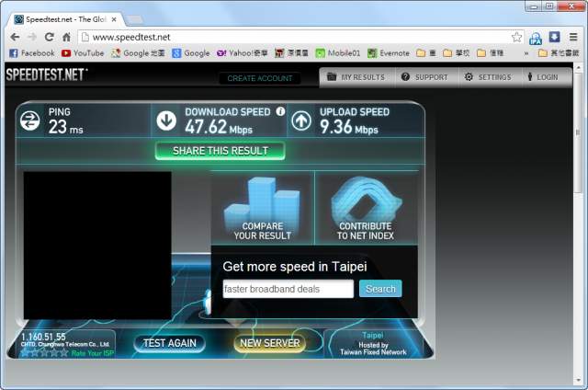Click the ISP star rating
Screen dimensions: 588x390
[44, 353]
